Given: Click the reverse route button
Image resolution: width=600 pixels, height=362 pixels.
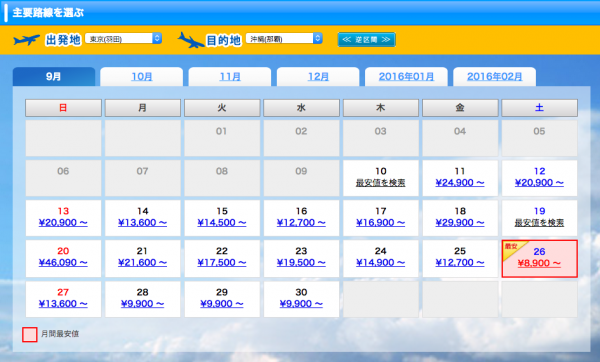Looking at the screenshot, I should [x=366, y=39].
